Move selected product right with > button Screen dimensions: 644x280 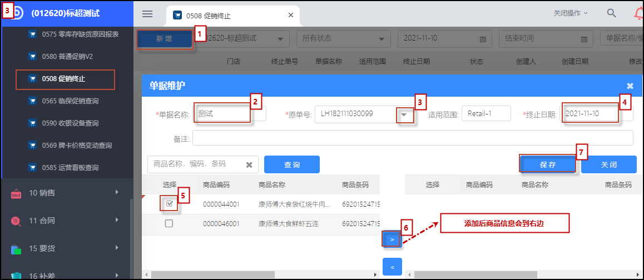pos(392,239)
